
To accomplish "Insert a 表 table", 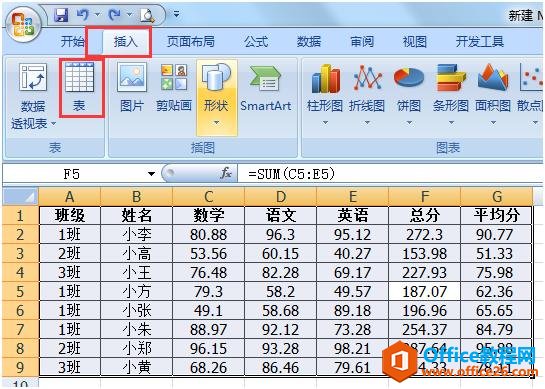I will coord(80,87).
